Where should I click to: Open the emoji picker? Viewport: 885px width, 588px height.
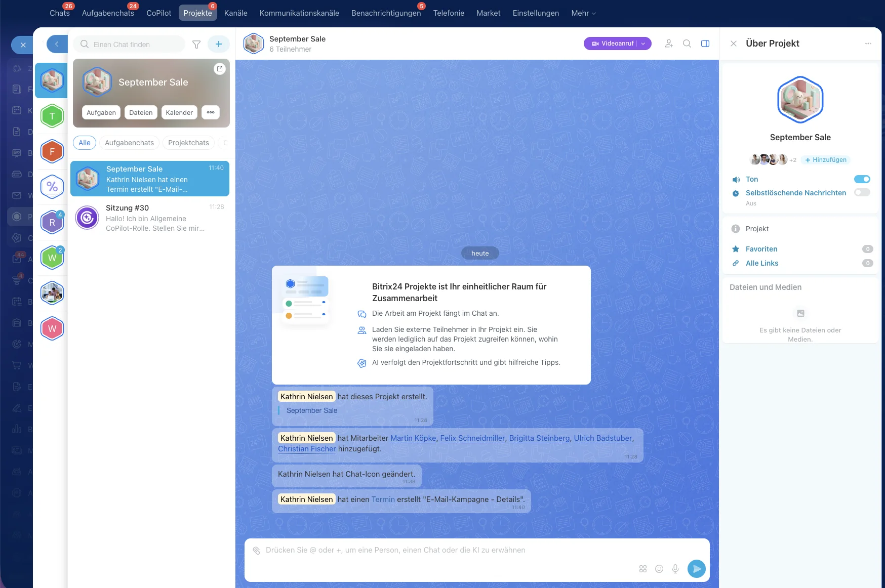tap(659, 569)
